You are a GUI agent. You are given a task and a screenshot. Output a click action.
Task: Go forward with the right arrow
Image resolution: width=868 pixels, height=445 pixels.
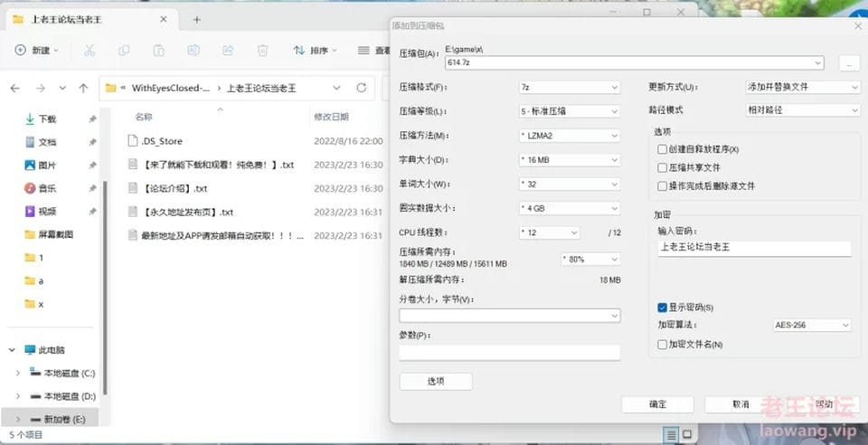point(41,88)
